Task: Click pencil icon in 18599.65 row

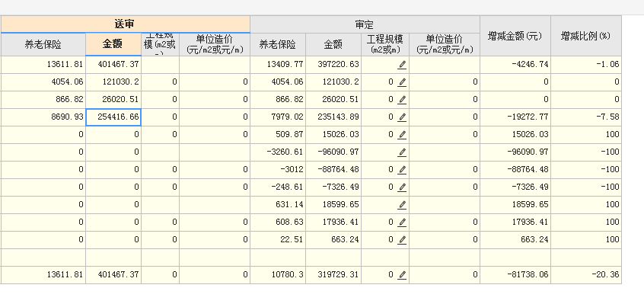Action: point(402,205)
